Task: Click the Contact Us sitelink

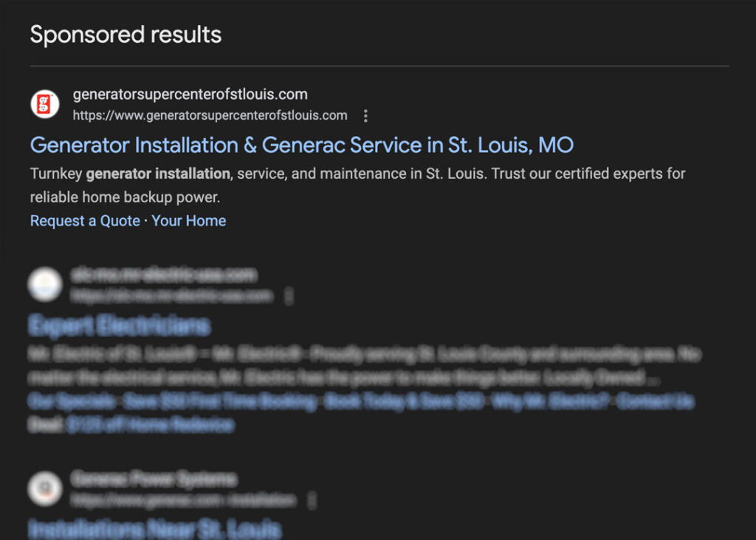Action: (656, 402)
